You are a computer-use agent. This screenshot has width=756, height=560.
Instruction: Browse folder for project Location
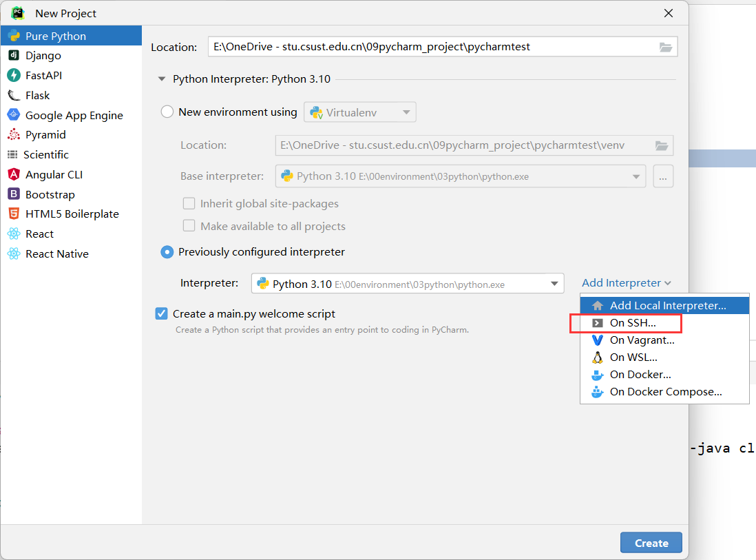point(666,48)
